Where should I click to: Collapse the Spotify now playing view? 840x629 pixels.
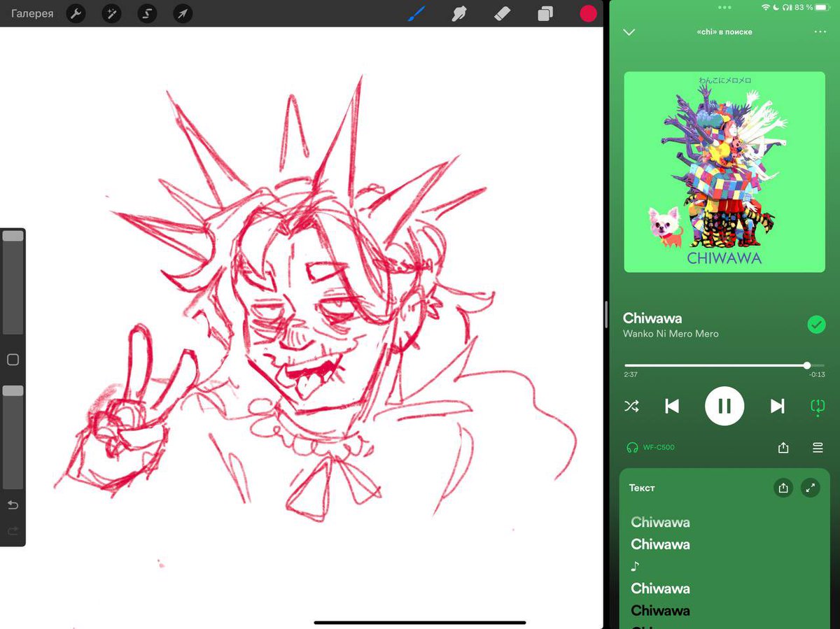(629, 31)
